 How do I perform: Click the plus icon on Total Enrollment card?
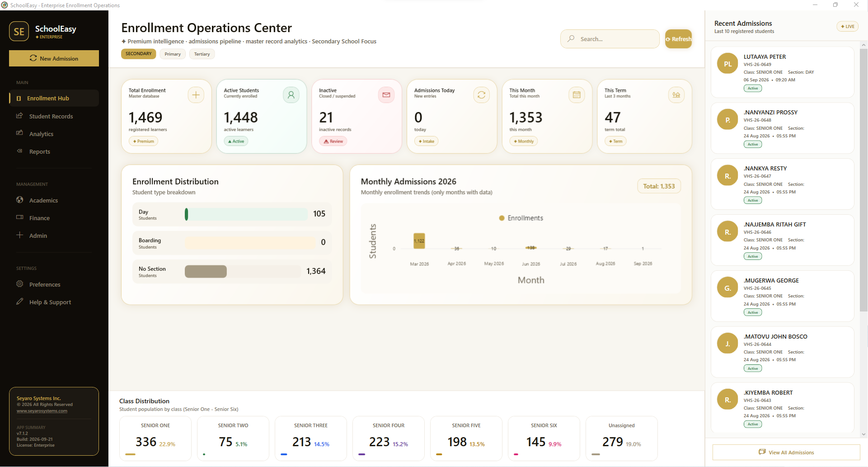(x=196, y=95)
